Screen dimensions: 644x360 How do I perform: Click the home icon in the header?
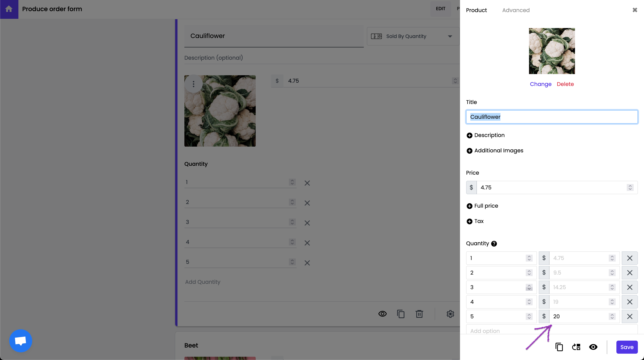(x=9, y=9)
